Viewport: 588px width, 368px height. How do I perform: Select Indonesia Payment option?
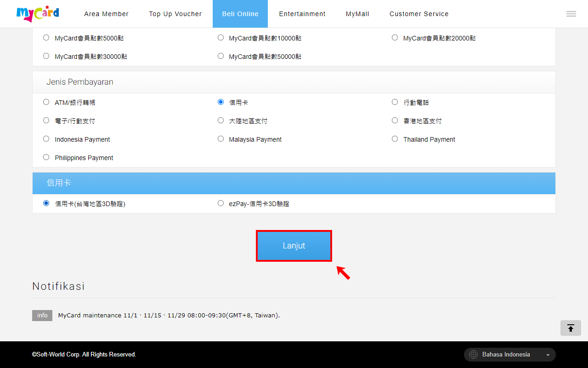tap(46, 139)
